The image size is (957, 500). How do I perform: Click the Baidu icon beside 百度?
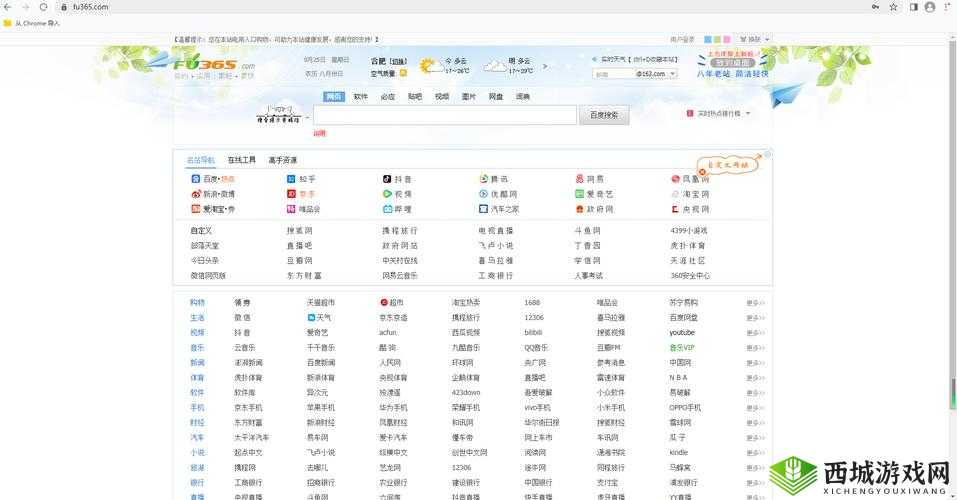195,179
